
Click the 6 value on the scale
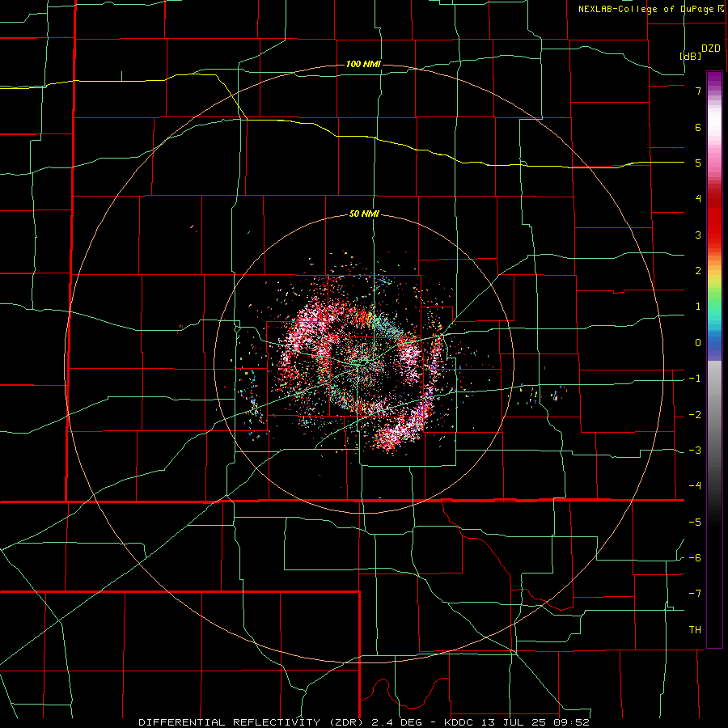click(698, 127)
